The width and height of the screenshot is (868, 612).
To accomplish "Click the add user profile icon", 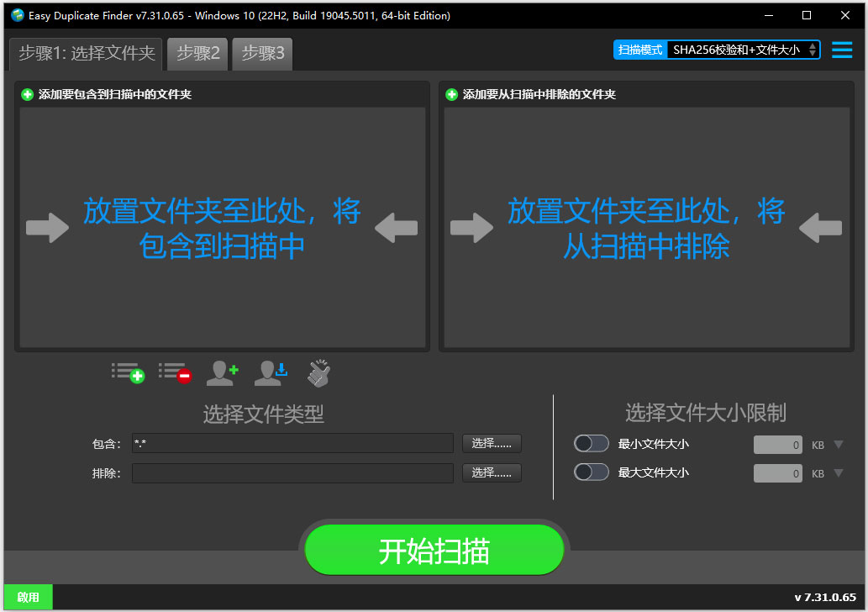I will [x=223, y=372].
